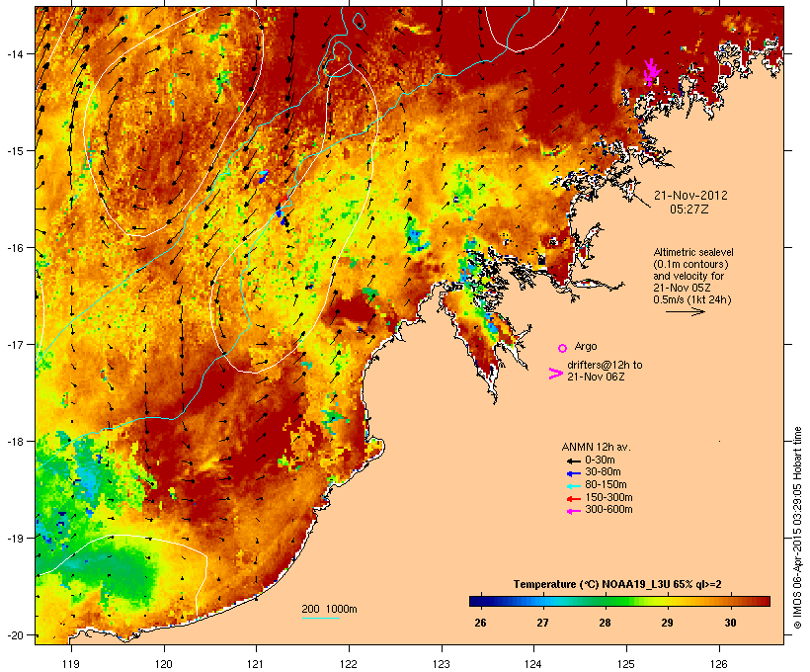This screenshot has width=810, height=672.
Task: Click the cyan 80-150m legend arrow
Action: [x=573, y=486]
